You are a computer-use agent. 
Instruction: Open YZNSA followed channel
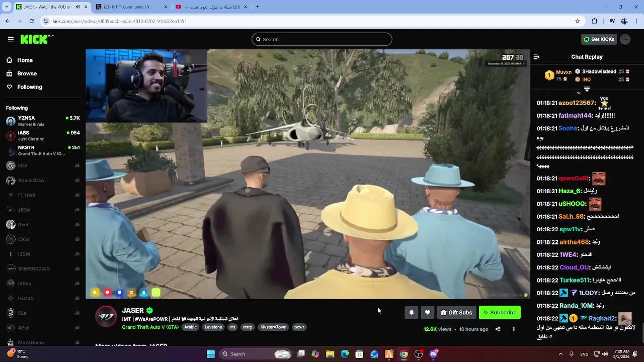(x=43, y=121)
